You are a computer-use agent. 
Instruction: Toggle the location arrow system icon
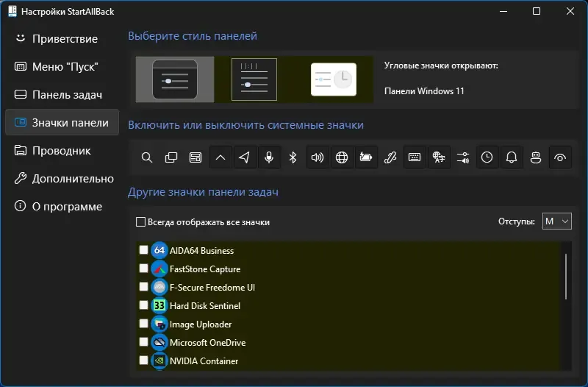[245, 157]
